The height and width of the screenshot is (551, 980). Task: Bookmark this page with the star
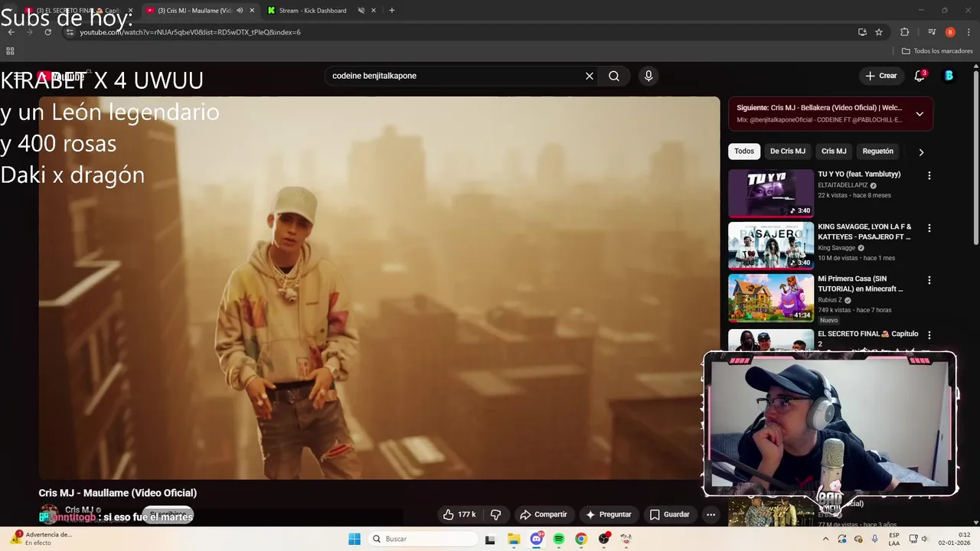point(879,32)
